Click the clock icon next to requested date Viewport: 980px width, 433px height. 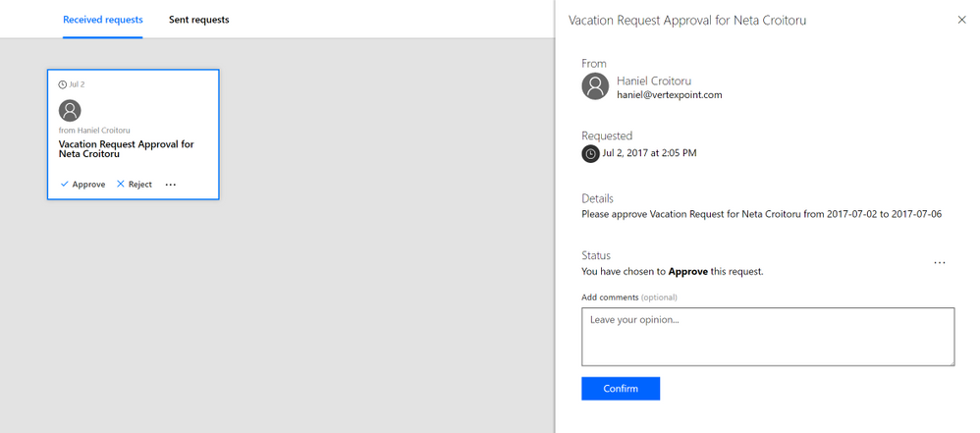(x=590, y=153)
